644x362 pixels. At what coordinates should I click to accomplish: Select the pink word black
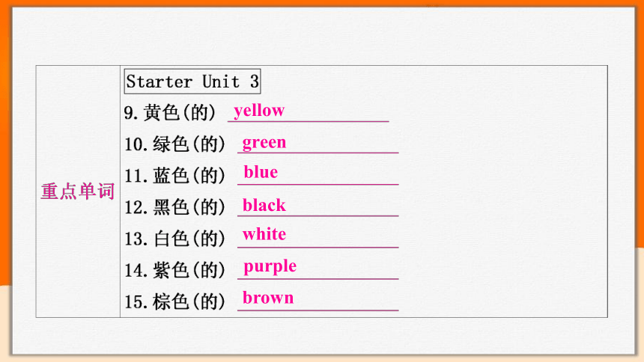click(264, 205)
